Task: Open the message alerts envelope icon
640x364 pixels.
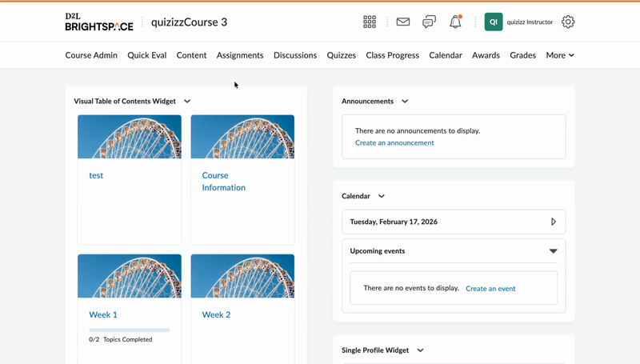Action: tap(403, 22)
